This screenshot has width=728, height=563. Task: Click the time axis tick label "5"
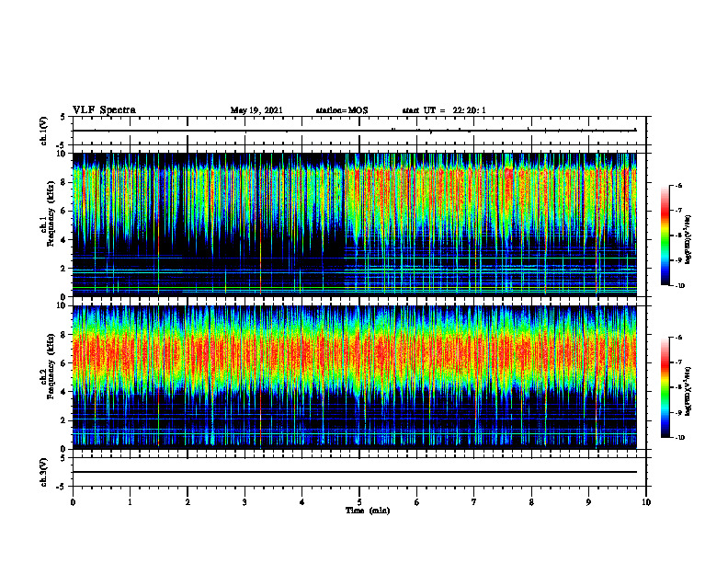click(x=359, y=502)
